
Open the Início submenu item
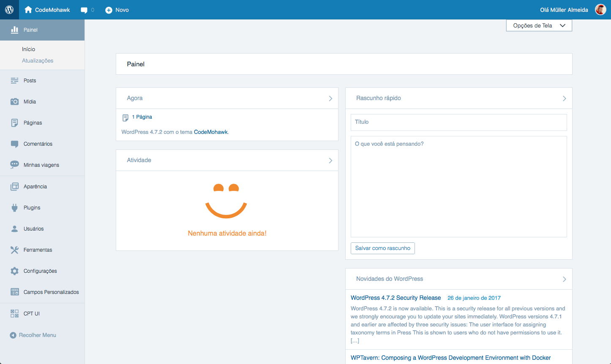tap(28, 49)
